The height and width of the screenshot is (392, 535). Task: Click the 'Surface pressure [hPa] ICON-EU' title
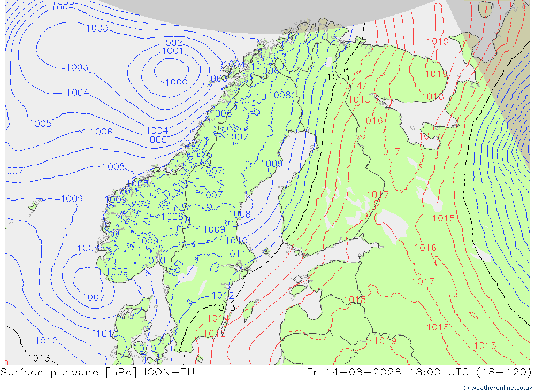coord(97,372)
